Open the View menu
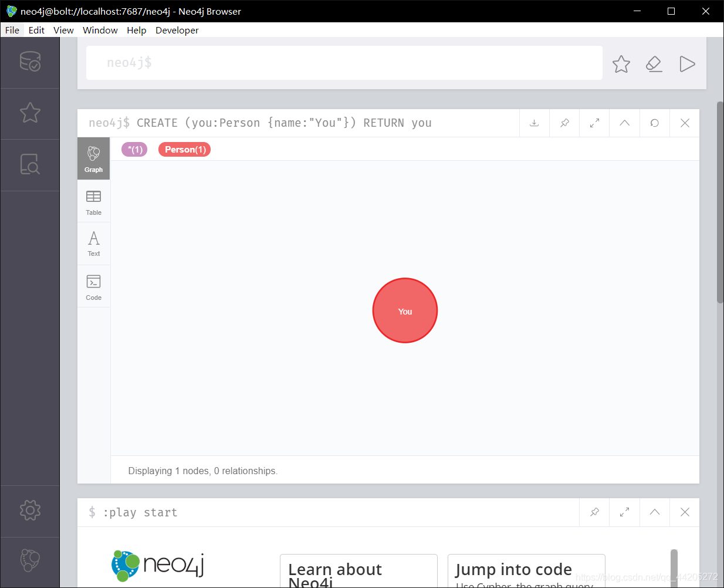Screen dimensions: 724x588 63,30
